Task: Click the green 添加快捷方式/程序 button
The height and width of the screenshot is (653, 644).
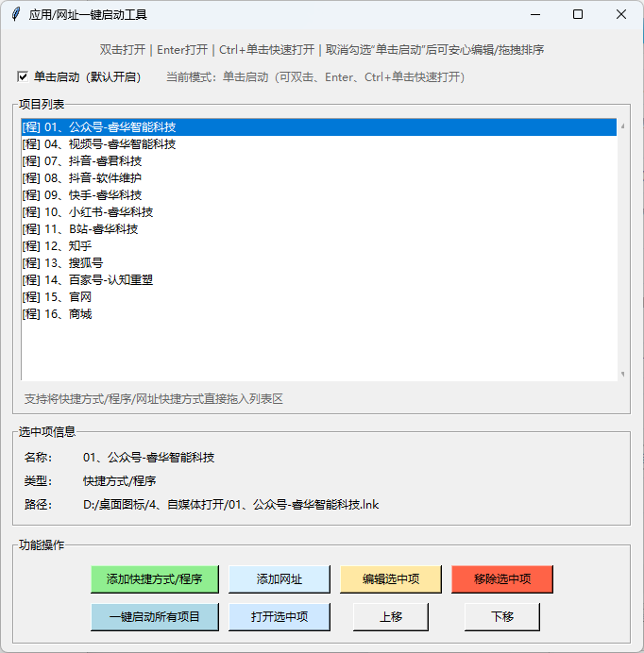Action: (x=154, y=579)
